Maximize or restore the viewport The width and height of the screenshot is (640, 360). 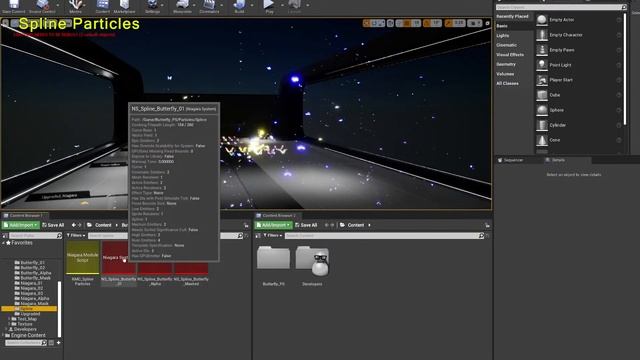click(x=487, y=24)
